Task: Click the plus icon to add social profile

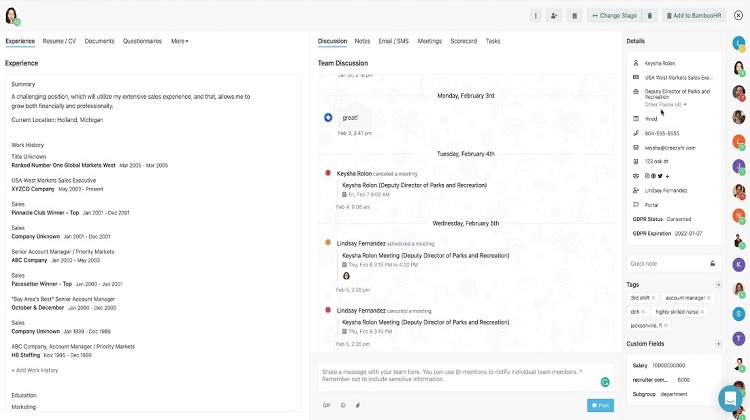Action: [x=667, y=176]
